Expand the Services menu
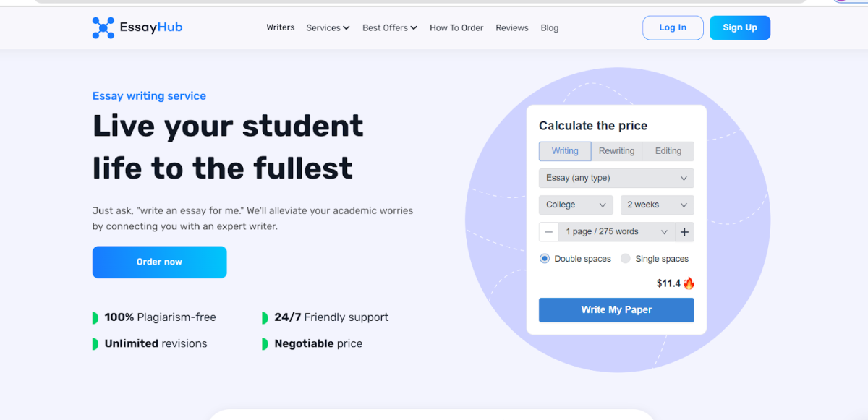 point(328,27)
